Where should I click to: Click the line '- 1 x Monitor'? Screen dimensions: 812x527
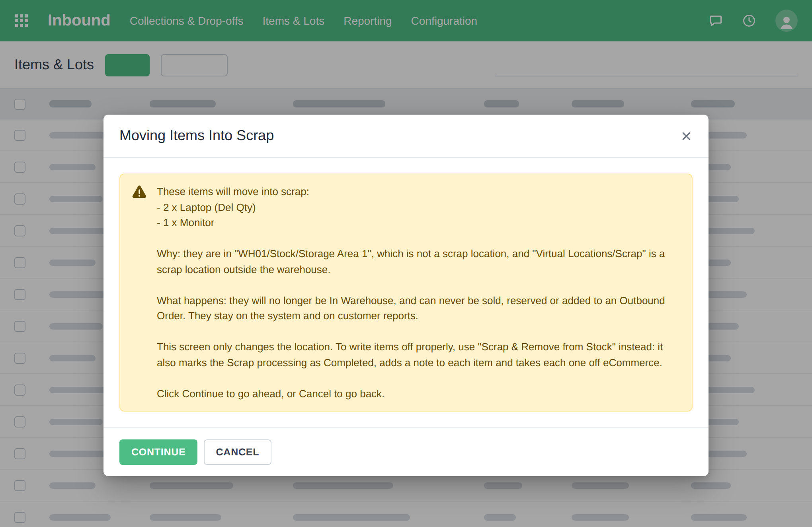[185, 223]
